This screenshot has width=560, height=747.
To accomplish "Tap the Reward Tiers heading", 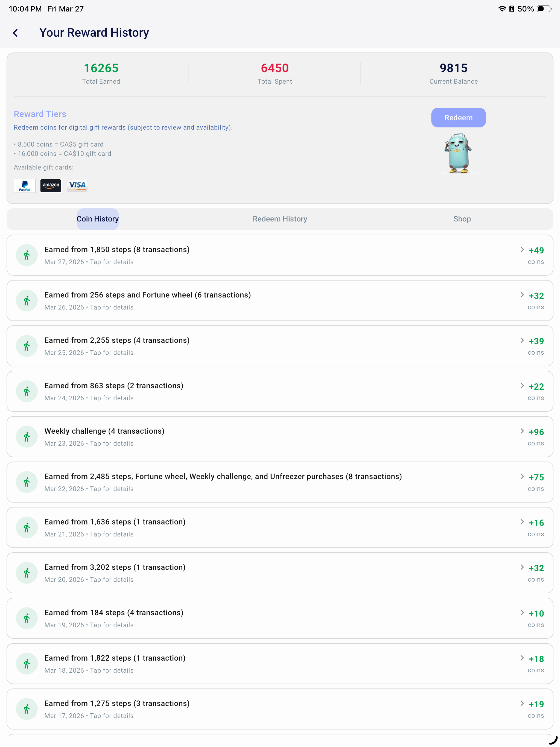I will [40, 114].
